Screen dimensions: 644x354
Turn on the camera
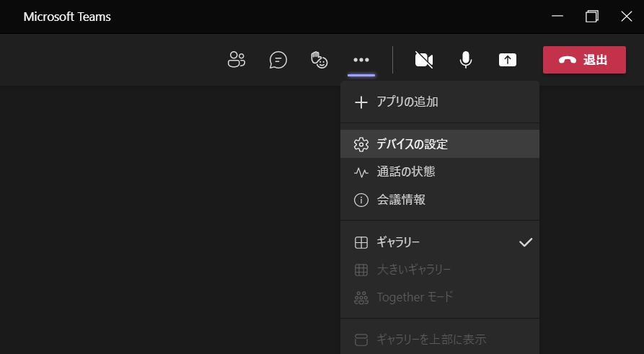(x=424, y=60)
